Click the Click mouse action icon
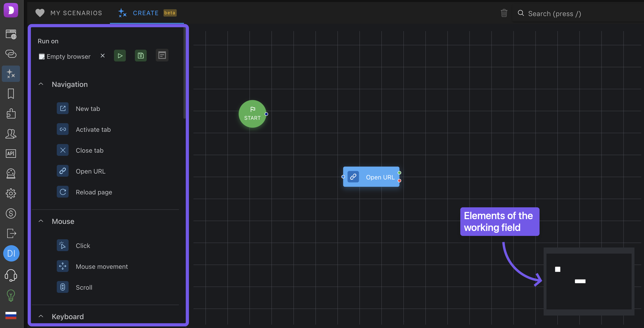Viewport: 644px width, 328px height. pos(62,245)
